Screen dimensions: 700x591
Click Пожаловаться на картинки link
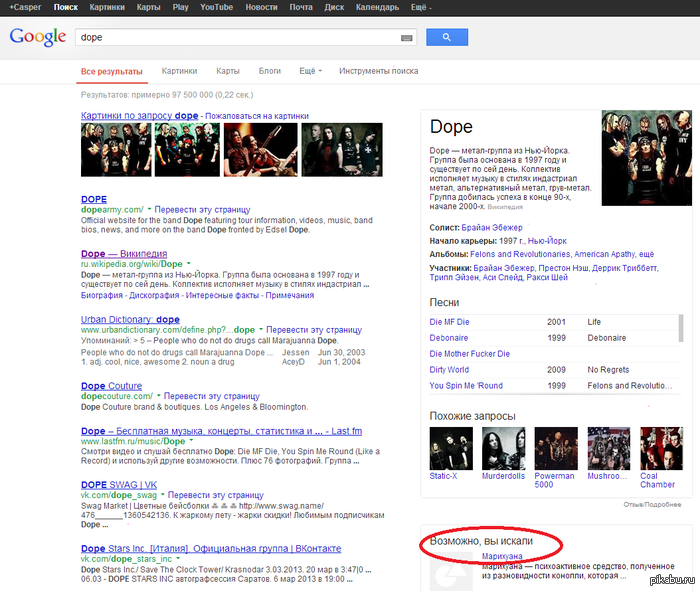[257, 116]
